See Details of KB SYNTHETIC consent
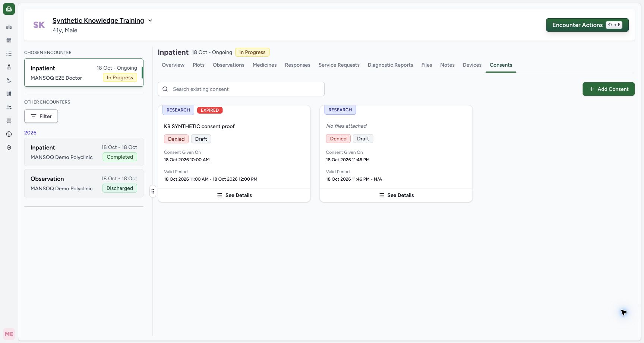The width and height of the screenshot is (644, 343). (x=234, y=195)
